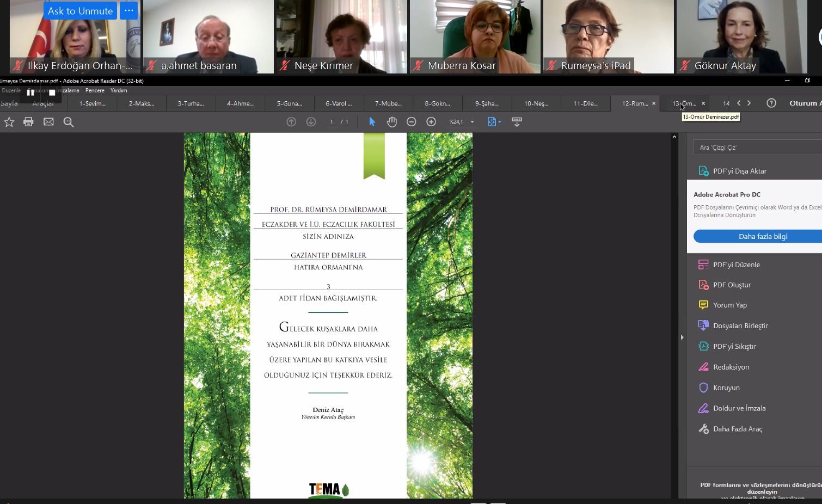Viewport: 822px width, 504px height.
Task: Open help via question mark icon
Action: [771, 103]
